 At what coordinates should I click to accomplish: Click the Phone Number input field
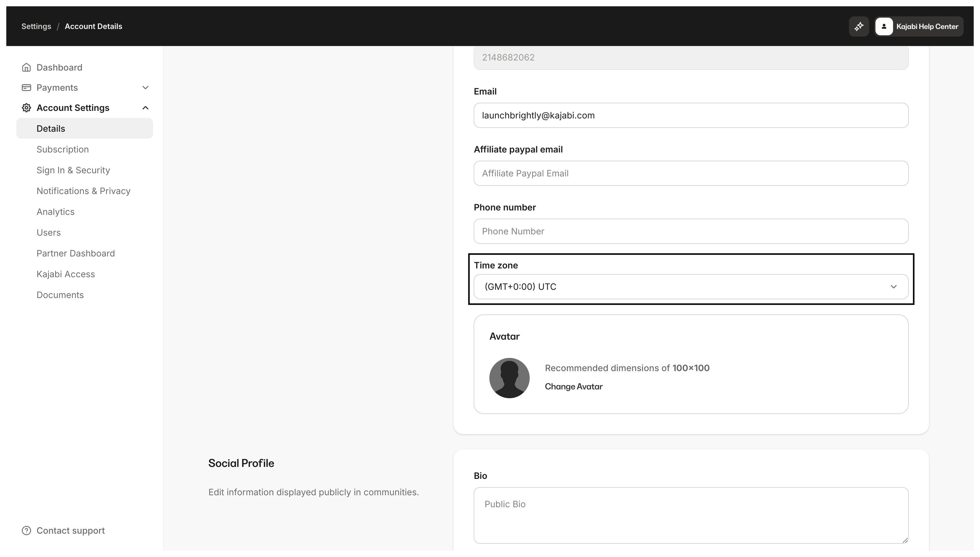click(690, 231)
